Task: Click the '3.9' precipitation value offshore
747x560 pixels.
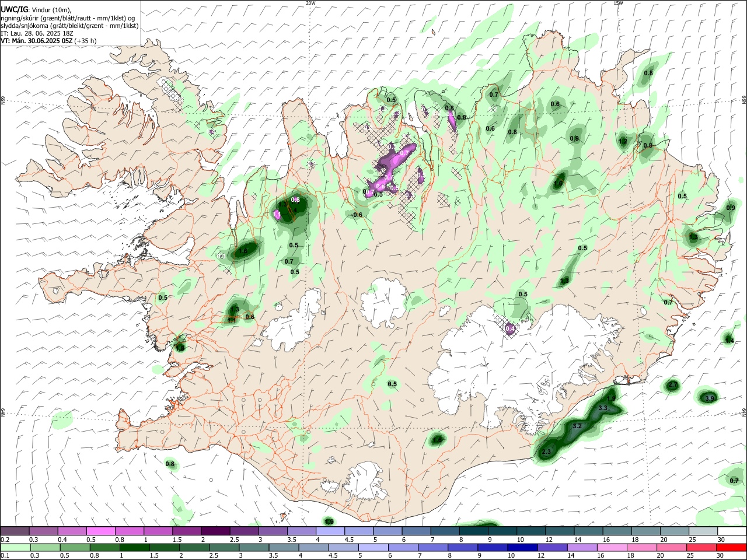Action: [x=710, y=398]
